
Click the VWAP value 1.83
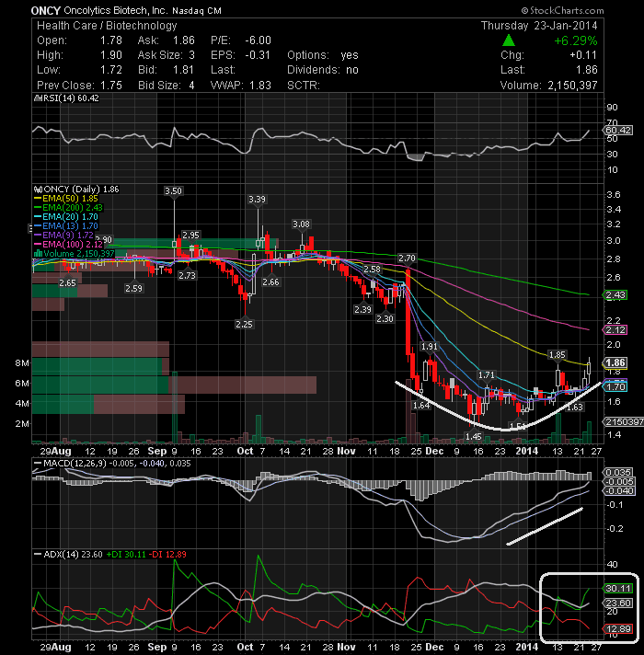260,86
